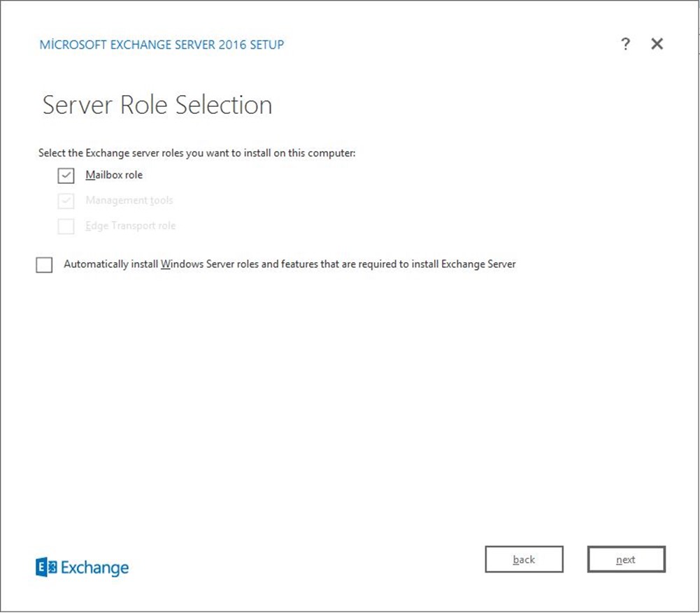Open setup help via question mark icon
Image resolution: width=700 pixels, height=613 pixels.
(x=625, y=44)
